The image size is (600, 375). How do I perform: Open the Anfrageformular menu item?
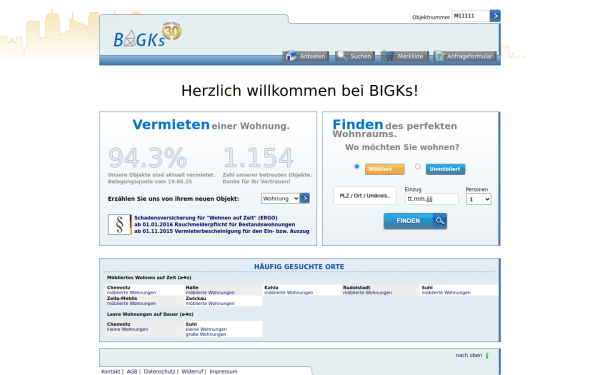click(x=465, y=56)
